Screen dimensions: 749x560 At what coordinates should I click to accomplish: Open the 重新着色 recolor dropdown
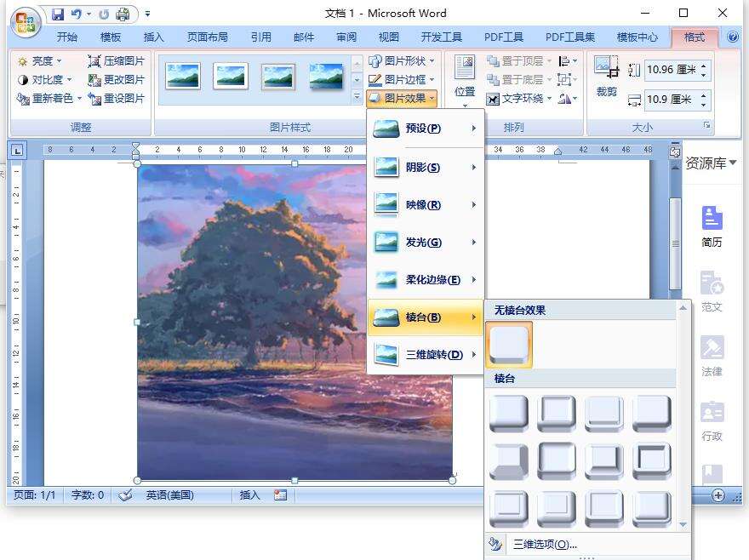click(x=49, y=99)
